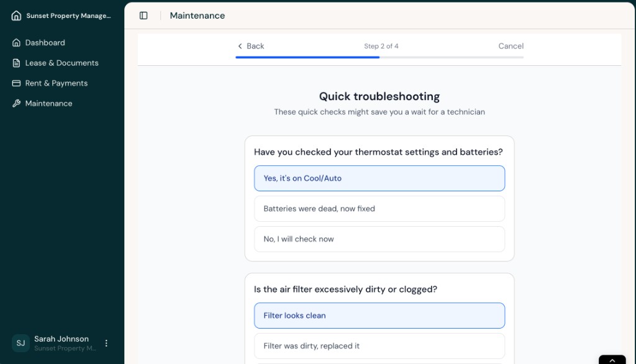Cancel the maintenance request flow
This screenshot has height=364, width=636.
(511, 46)
